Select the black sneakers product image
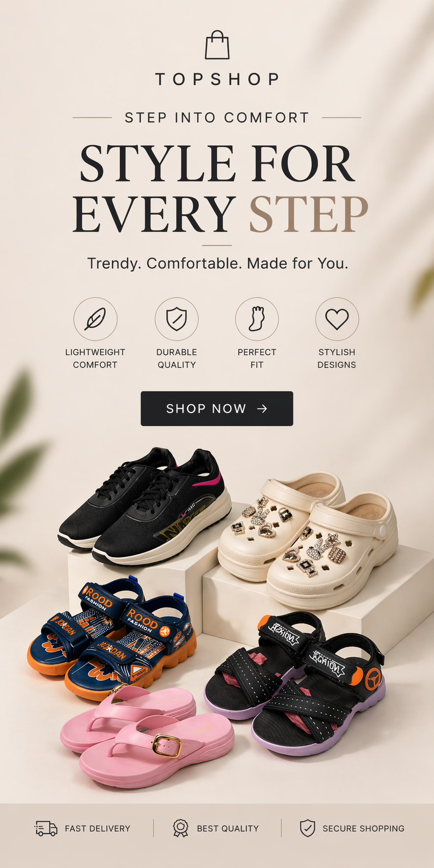 [x=144, y=506]
